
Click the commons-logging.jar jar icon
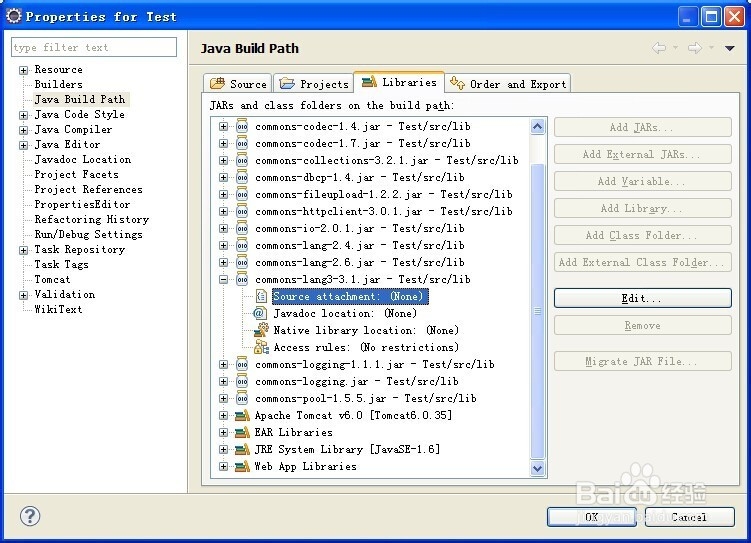[x=242, y=382]
